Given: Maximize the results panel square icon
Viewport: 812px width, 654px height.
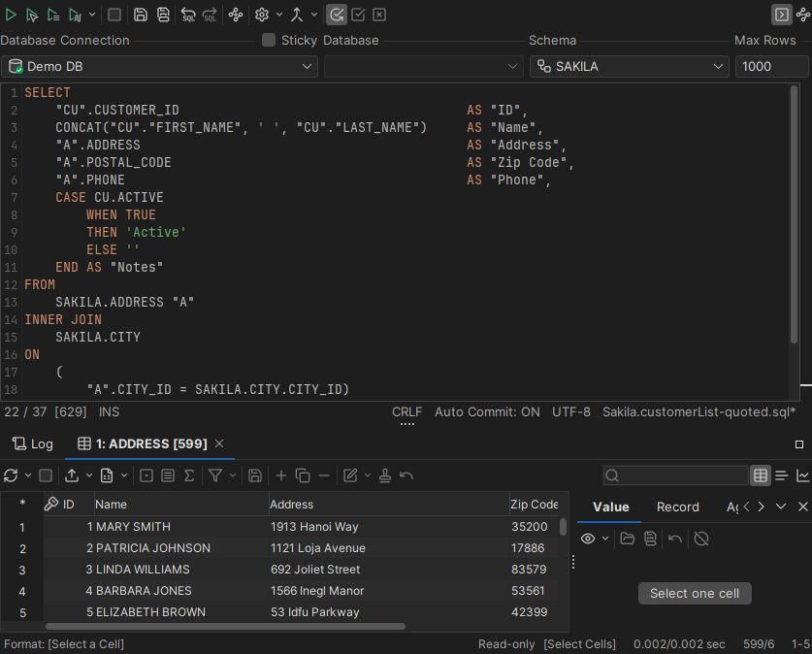Looking at the screenshot, I should coord(799,444).
